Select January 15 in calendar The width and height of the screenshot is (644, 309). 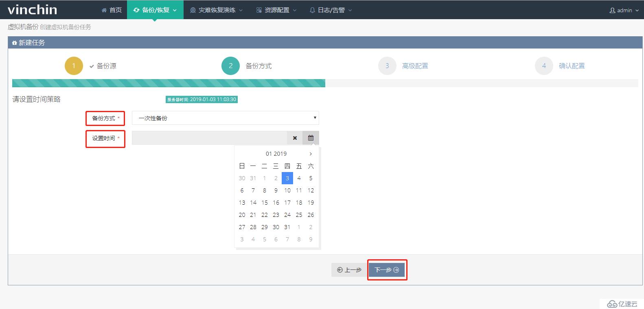point(265,203)
